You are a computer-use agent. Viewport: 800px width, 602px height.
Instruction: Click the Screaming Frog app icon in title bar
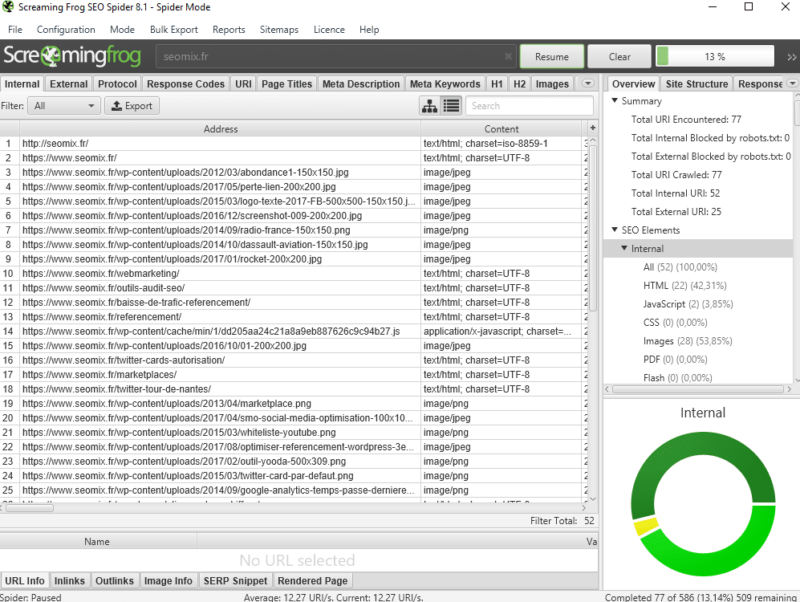tap(8, 7)
